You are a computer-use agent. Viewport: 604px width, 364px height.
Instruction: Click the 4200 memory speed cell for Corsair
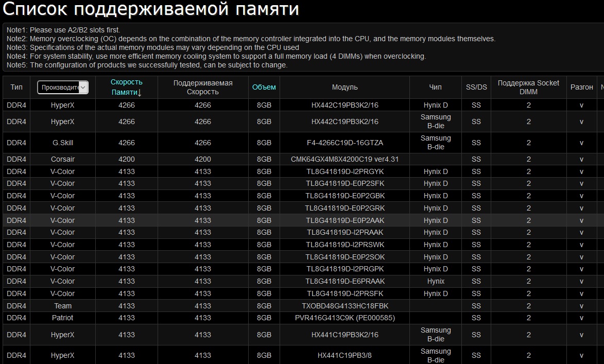point(126,159)
